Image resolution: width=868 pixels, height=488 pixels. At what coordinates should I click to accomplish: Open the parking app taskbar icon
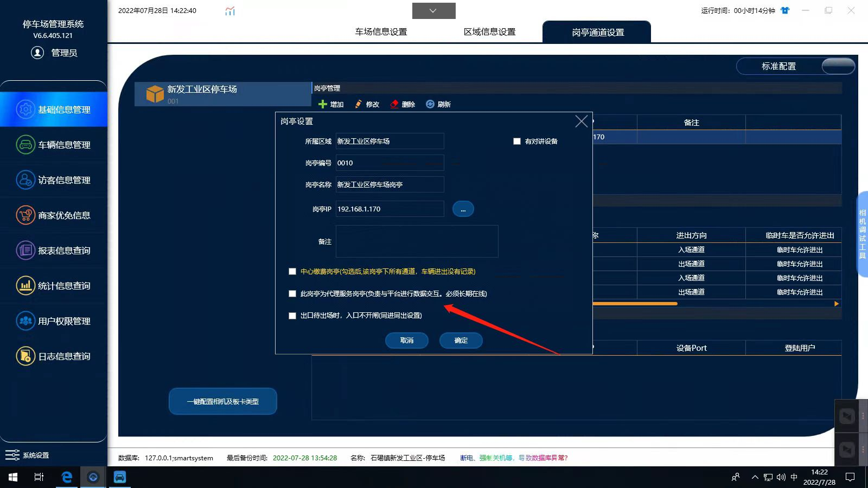[x=119, y=477]
